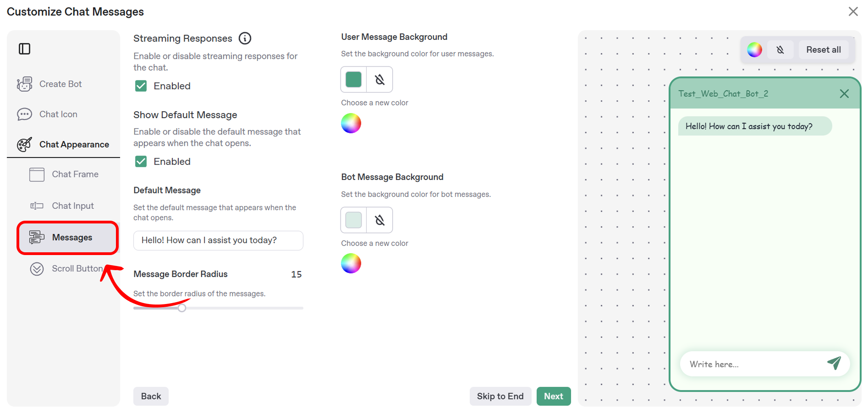Click the user message green color swatch
The width and height of the screenshot is (868, 413).
353,79
